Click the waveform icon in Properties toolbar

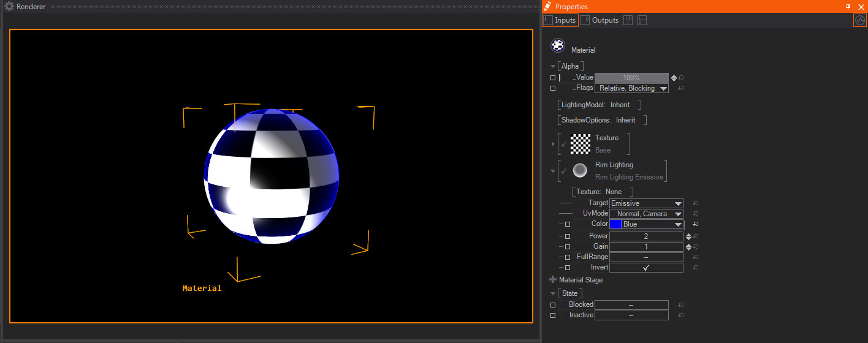[x=860, y=20]
